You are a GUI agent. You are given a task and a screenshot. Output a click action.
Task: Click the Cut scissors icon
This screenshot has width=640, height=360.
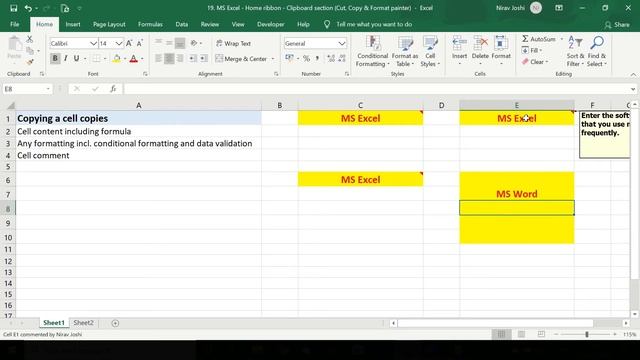pyautogui.click(x=29, y=39)
